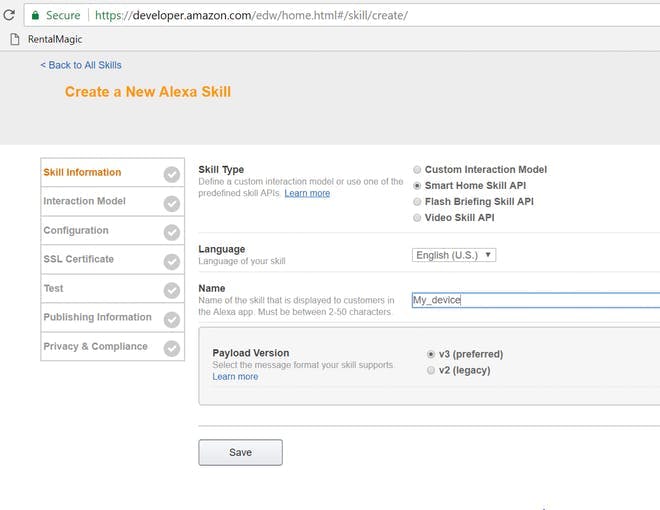This screenshot has height=510, width=660.
Task: Open the Skill Information tab
Action: [112, 173]
